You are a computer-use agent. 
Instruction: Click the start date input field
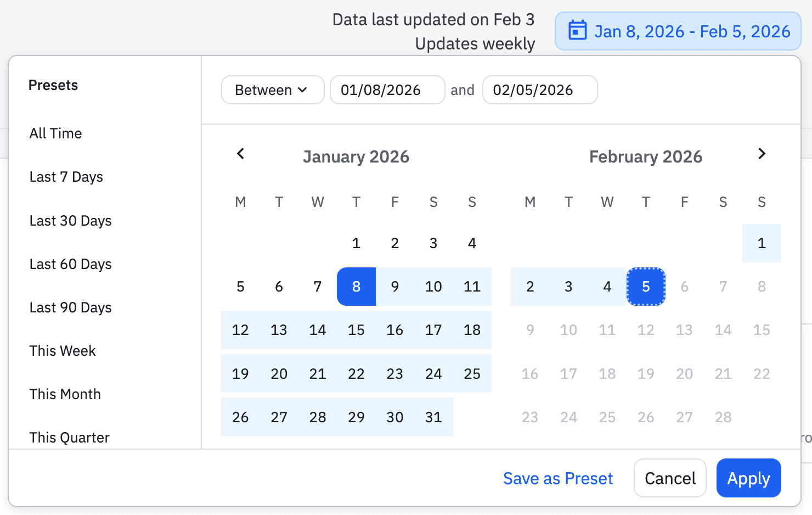[x=387, y=89]
